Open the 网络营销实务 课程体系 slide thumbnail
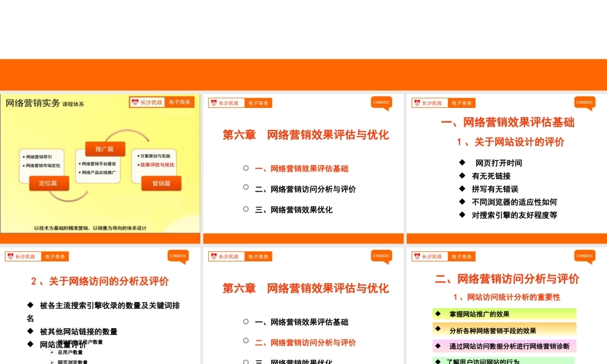Image resolution: width=607 pixels, height=364 pixels. [x=100, y=164]
